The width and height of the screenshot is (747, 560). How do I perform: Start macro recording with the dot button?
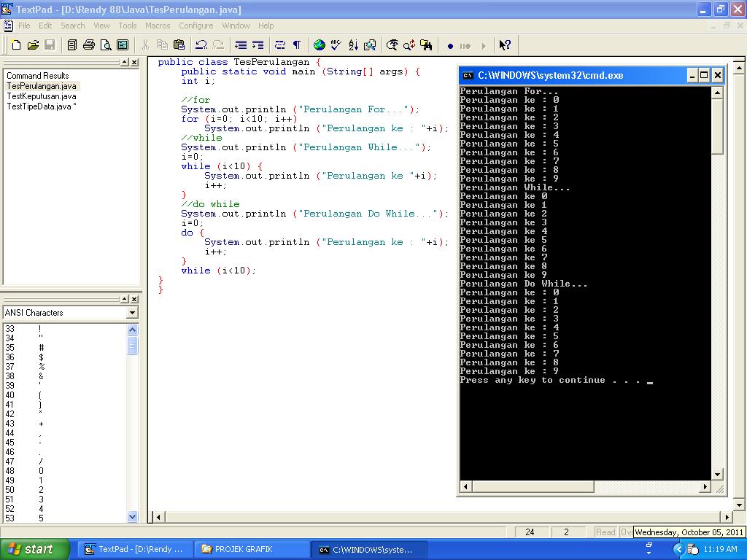click(x=450, y=46)
